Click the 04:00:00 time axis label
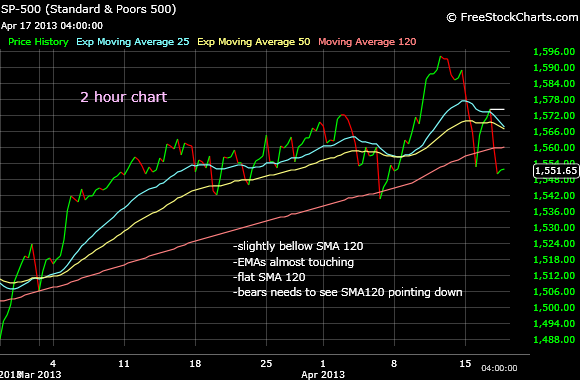 pos(499,368)
